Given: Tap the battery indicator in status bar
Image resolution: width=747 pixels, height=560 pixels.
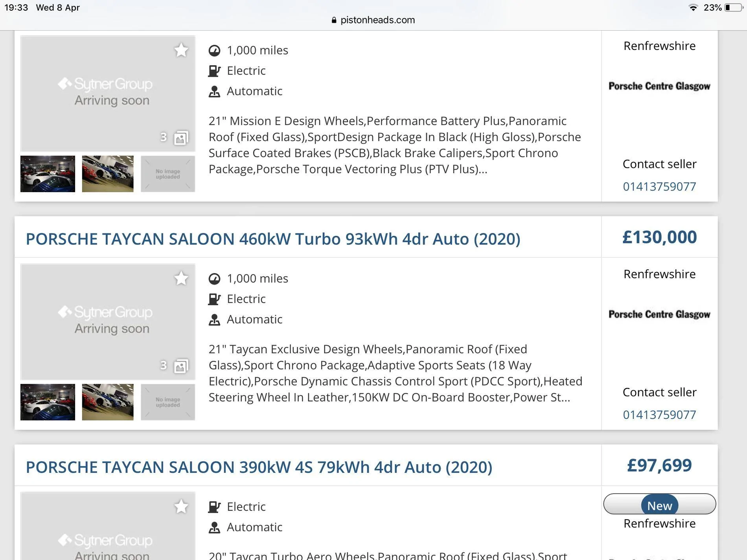Looking at the screenshot, I should click(x=734, y=7).
